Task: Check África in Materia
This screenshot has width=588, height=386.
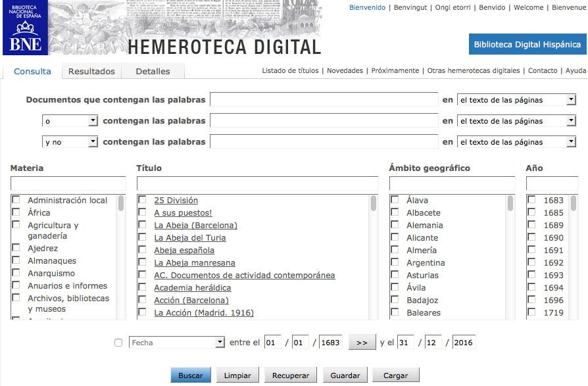Action: pyautogui.click(x=16, y=212)
